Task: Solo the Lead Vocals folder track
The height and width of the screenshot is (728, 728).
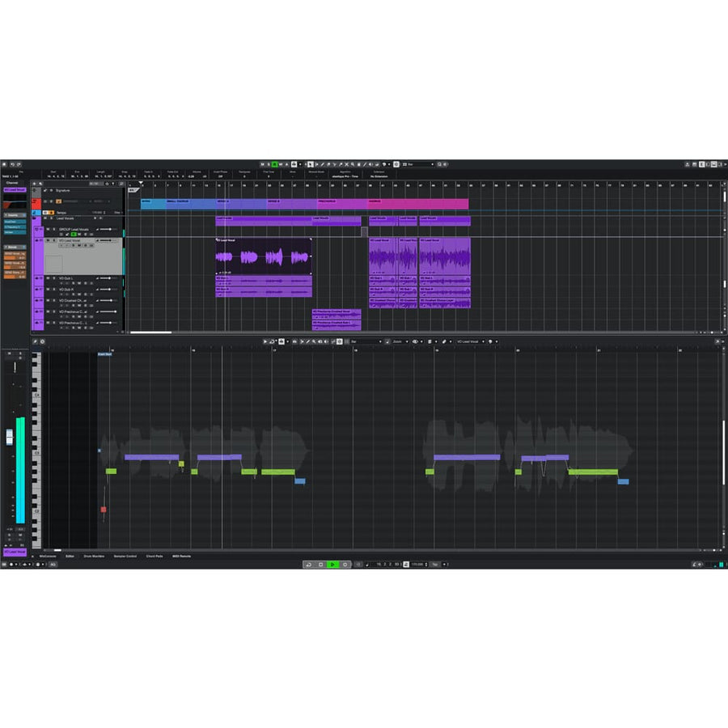Action: tap(51, 218)
